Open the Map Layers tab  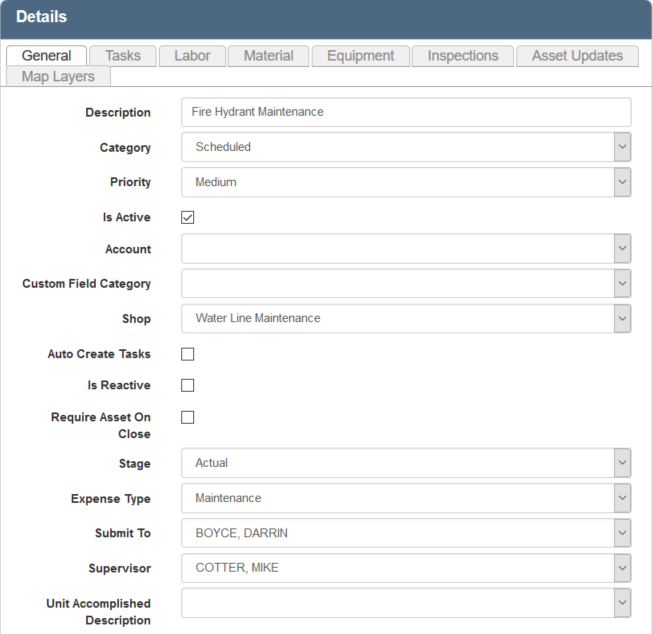(x=58, y=76)
